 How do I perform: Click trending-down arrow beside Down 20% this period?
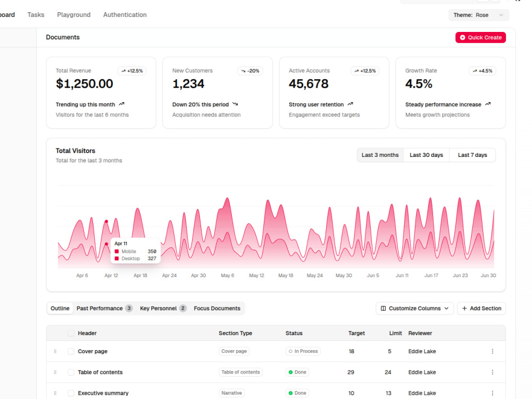tap(235, 104)
